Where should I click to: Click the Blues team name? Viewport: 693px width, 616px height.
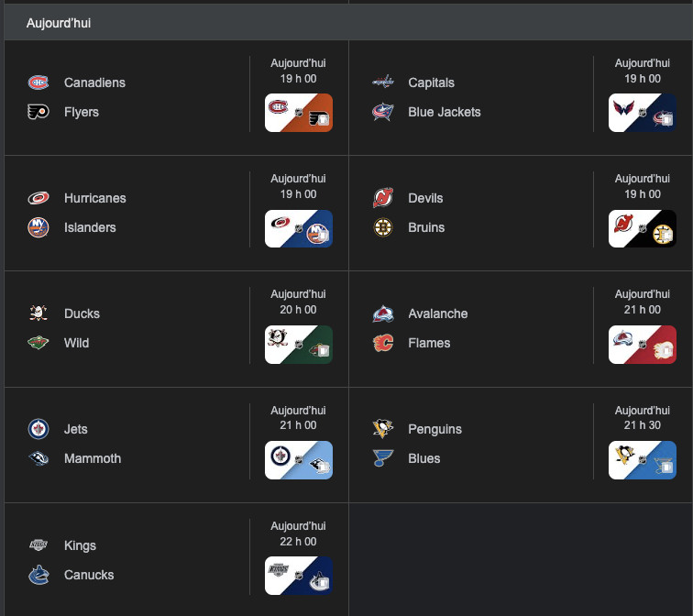point(424,458)
